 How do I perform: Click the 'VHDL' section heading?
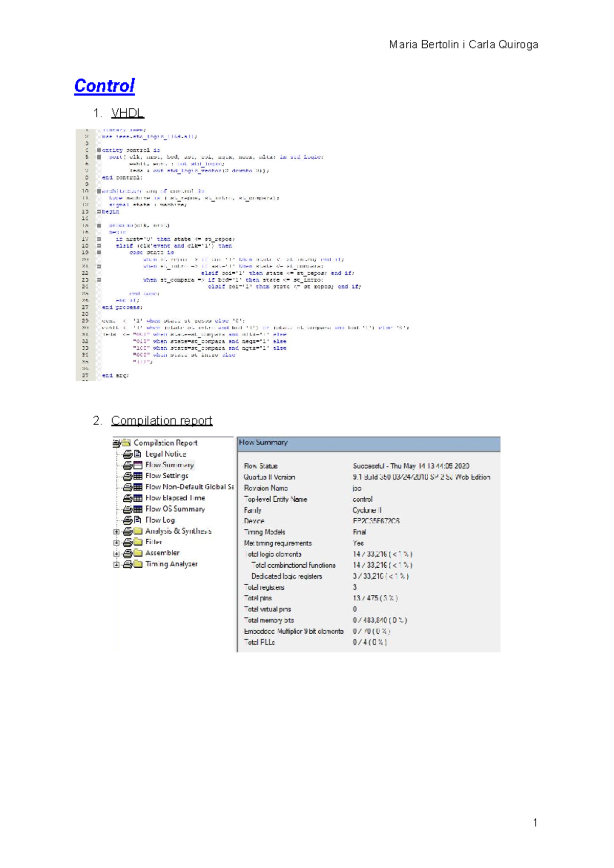[127, 113]
